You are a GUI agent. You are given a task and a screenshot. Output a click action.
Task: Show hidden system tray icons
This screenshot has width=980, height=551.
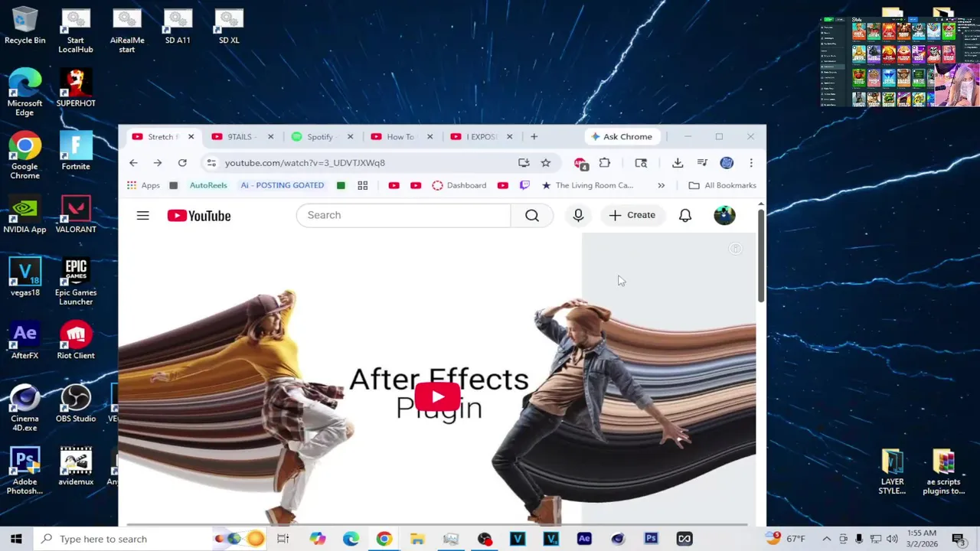(827, 539)
